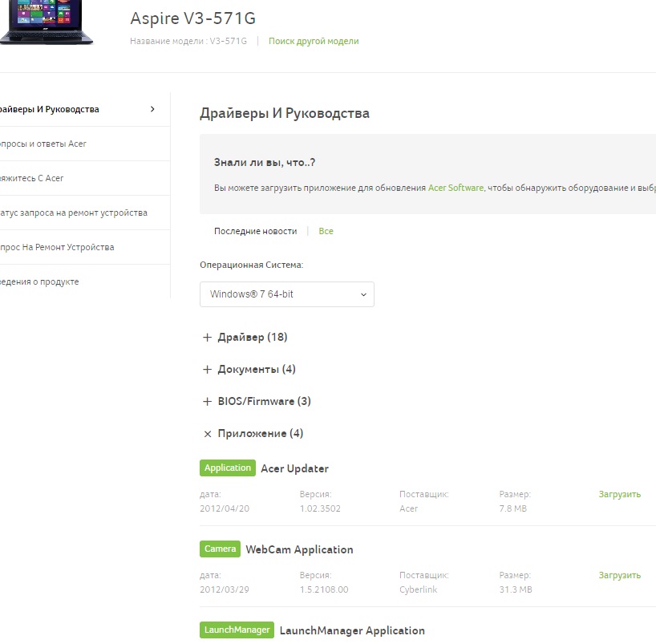Click 'Загрузить' for WebCam Application
The width and height of the screenshot is (656, 644).
click(620, 575)
